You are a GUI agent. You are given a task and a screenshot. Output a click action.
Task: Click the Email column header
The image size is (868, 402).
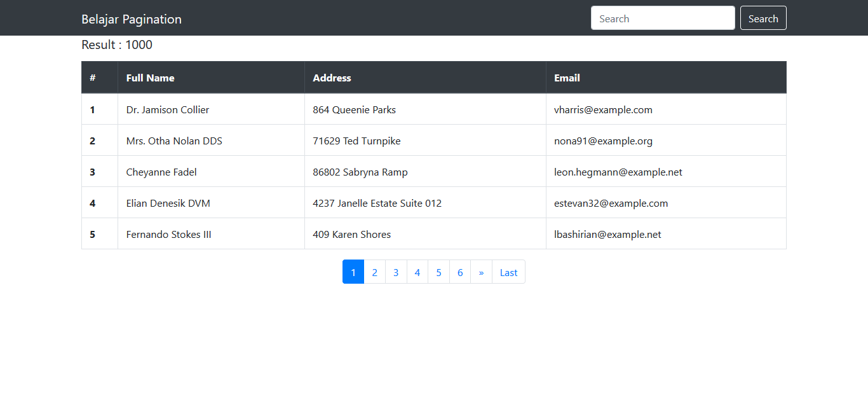click(567, 77)
